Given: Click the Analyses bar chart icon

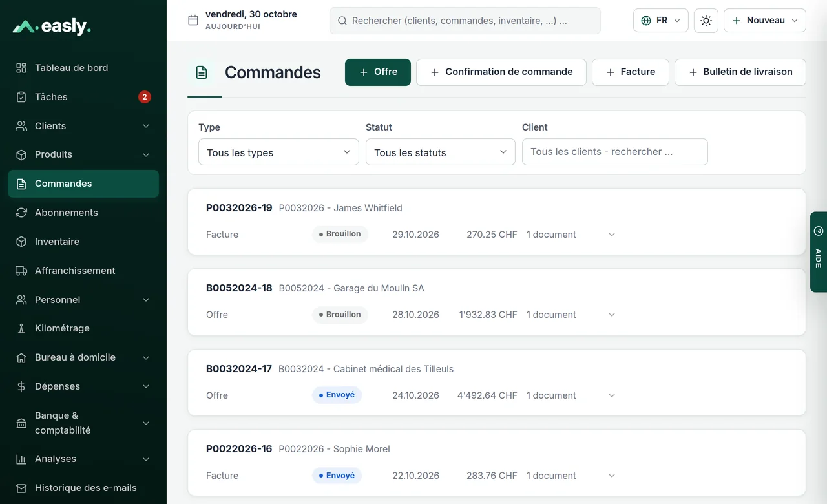Looking at the screenshot, I should (x=21, y=459).
